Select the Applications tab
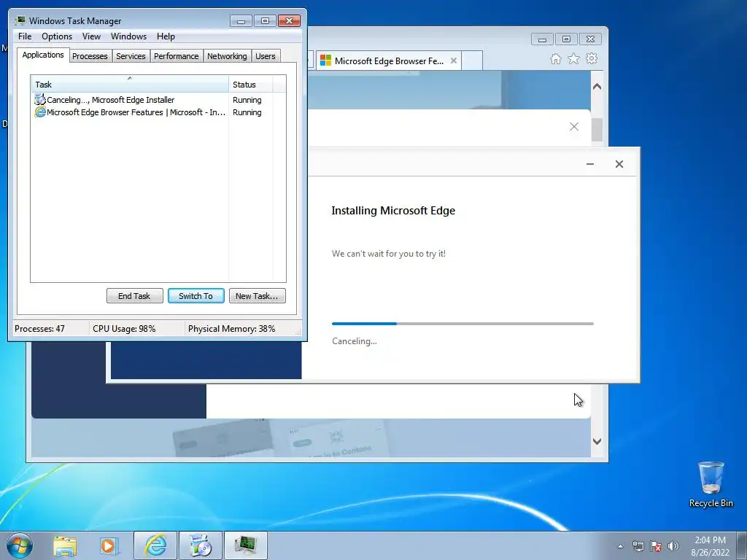Viewport: 747px width, 560px height. pos(43,55)
